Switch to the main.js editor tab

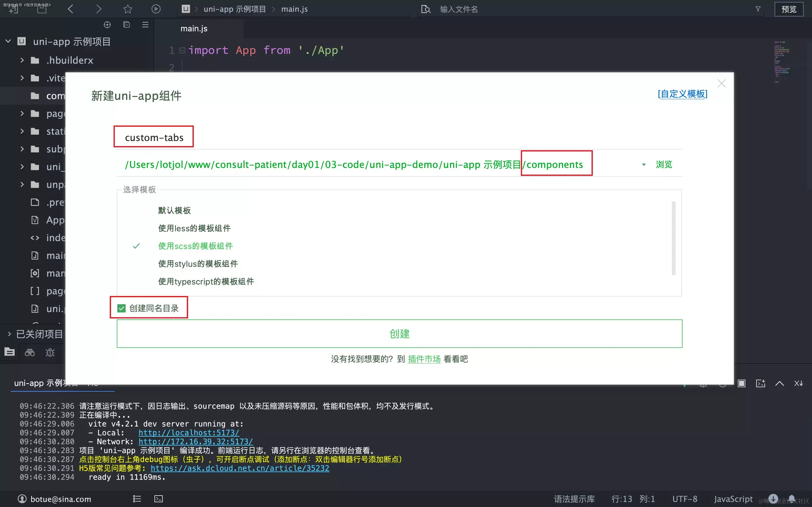pyautogui.click(x=194, y=29)
